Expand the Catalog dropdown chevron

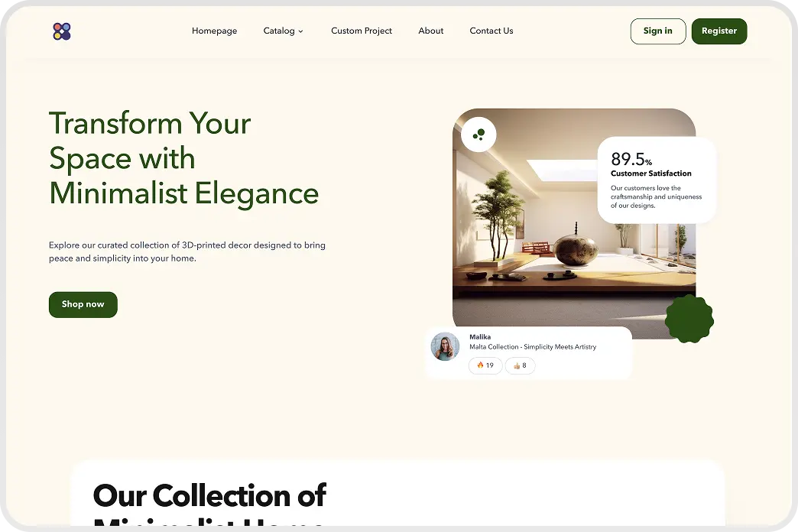click(x=300, y=31)
